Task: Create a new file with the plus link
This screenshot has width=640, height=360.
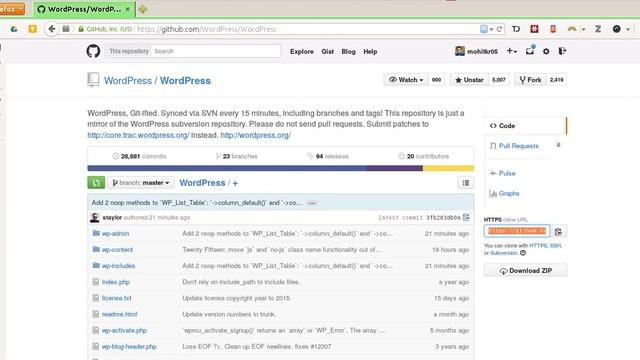Action: (x=235, y=183)
